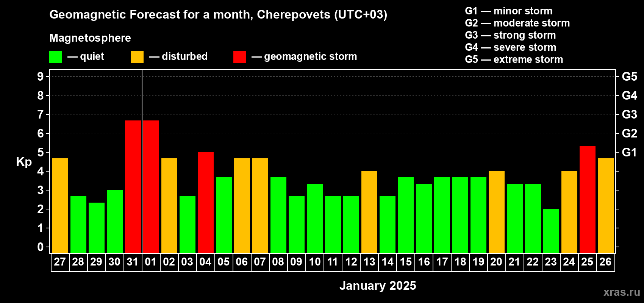
Task: Click the G1 right axis label
Action: [630, 152]
